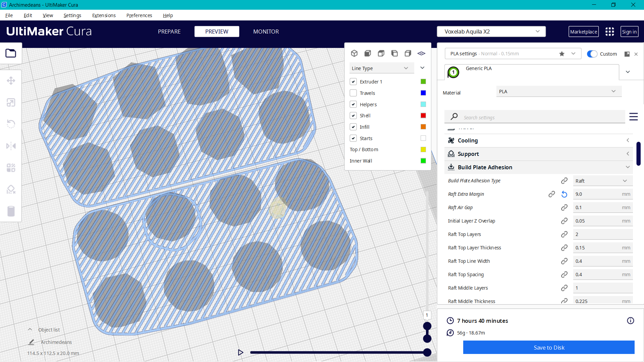Screen dimensions: 644x362
Task: Open the Marketplace button
Action: (583, 32)
